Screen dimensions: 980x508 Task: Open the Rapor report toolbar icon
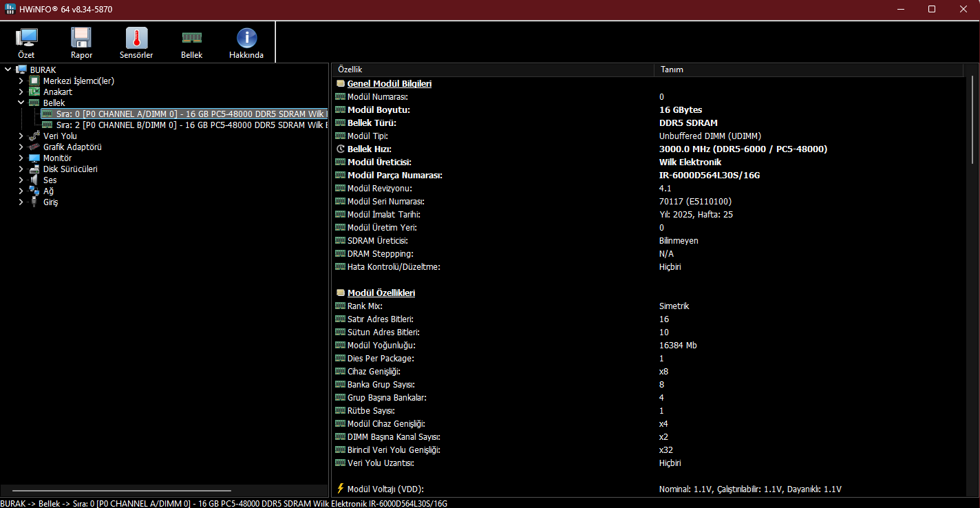tap(81, 38)
